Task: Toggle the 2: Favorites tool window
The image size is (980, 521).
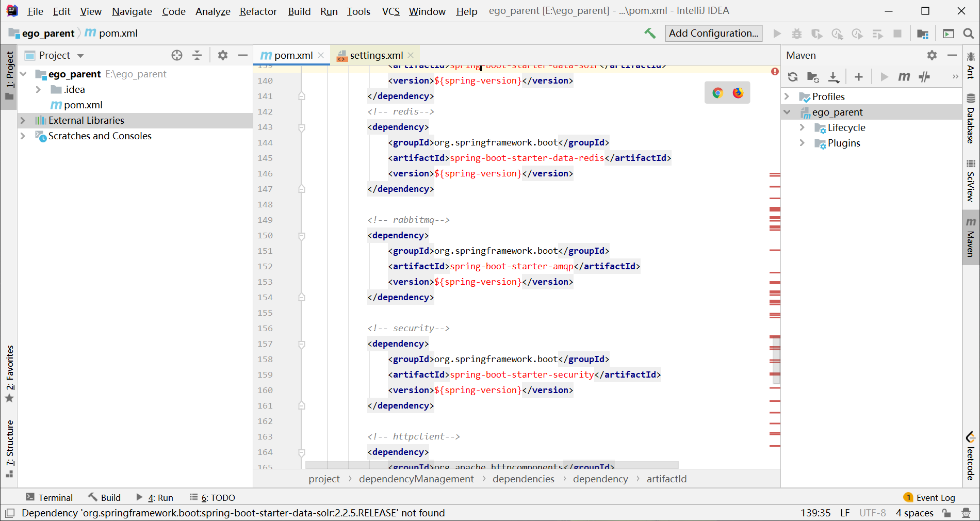Action: 9,373
